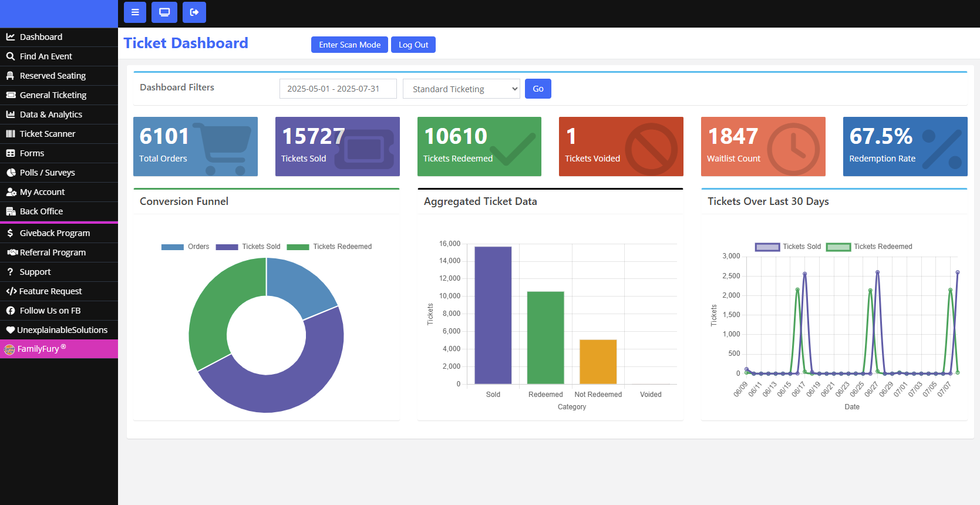Click the Tickets Redeemed stat card
Viewport: 980px width, 505px height.
(x=479, y=146)
